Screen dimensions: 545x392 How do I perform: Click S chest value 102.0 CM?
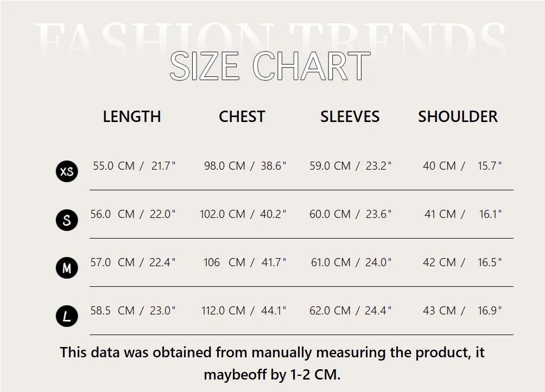pos(223,214)
